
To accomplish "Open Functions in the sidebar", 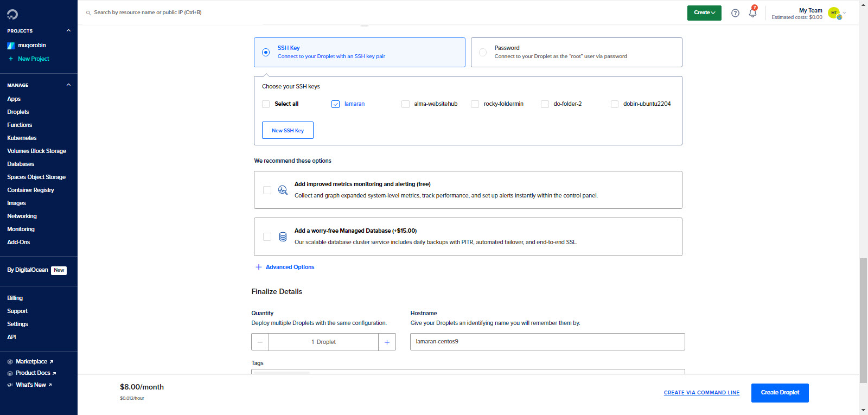I will (20, 125).
